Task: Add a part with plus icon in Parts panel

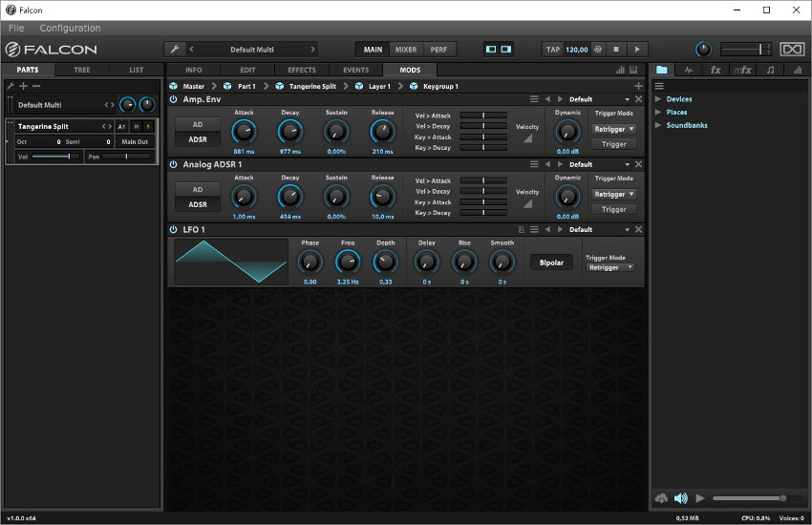Action: 23,86
